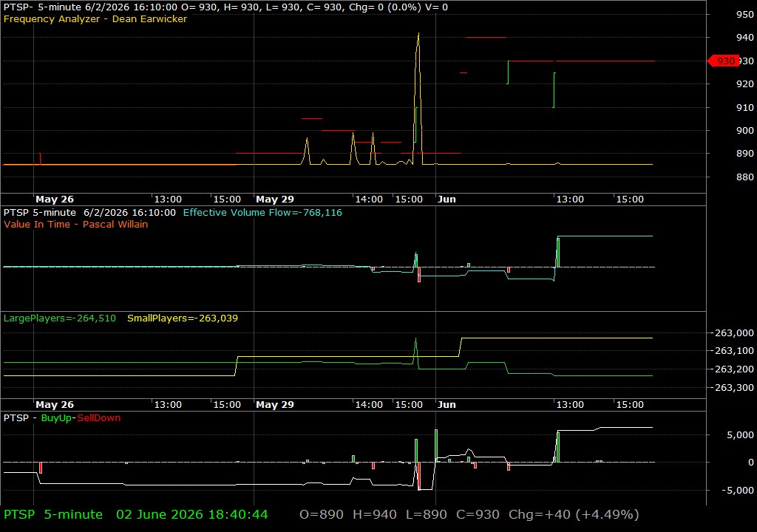Click the 'C=930' value in the bottom status bar

(478, 514)
